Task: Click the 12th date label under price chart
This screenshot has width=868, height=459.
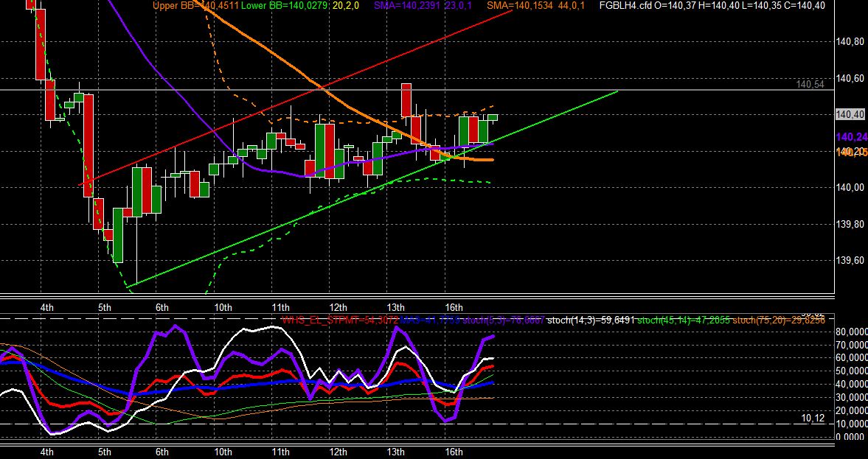Action: (x=338, y=307)
